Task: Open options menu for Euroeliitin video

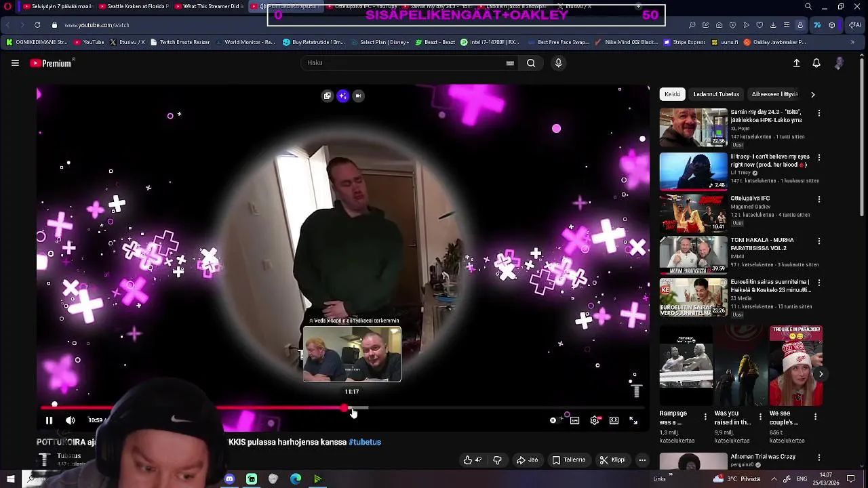Action: (818, 283)
